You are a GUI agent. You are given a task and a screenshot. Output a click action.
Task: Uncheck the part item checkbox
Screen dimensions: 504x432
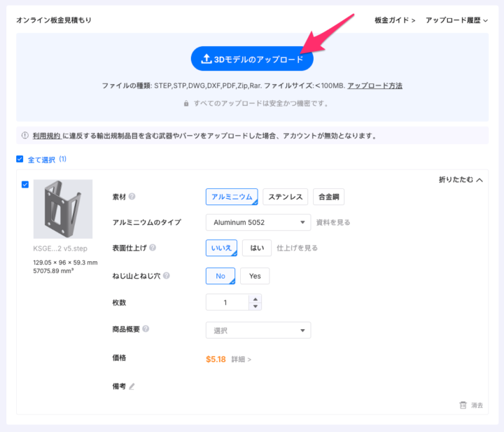coord(25,185)
